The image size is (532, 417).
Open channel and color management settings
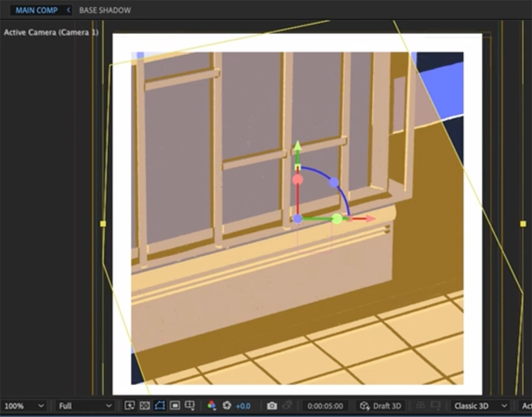point(212,406)
